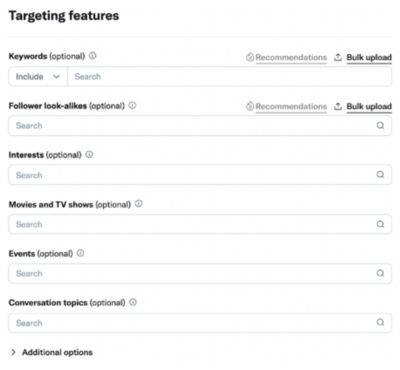400x370 pixels.
Task: Open the Include dropdown for Keywords
Action: click(x=38, y=77)
